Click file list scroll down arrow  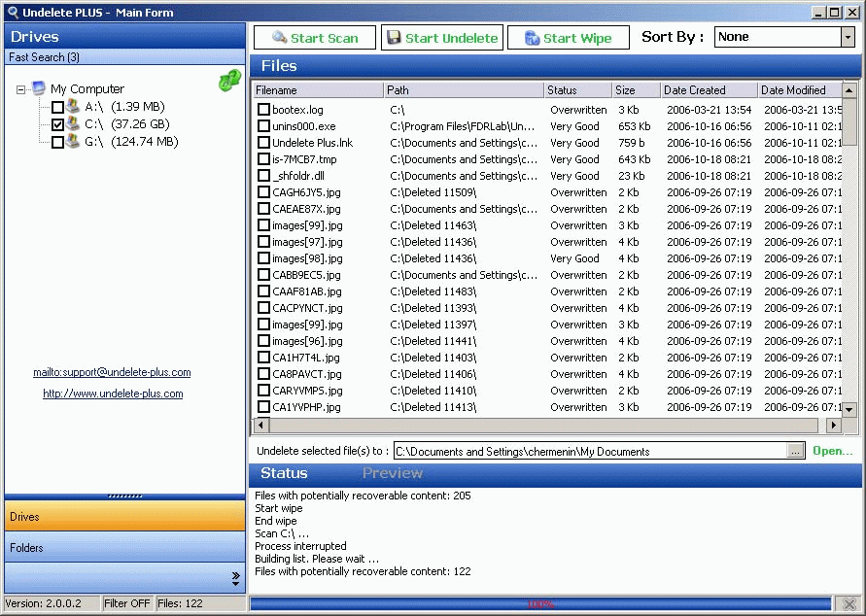(849, 409)
